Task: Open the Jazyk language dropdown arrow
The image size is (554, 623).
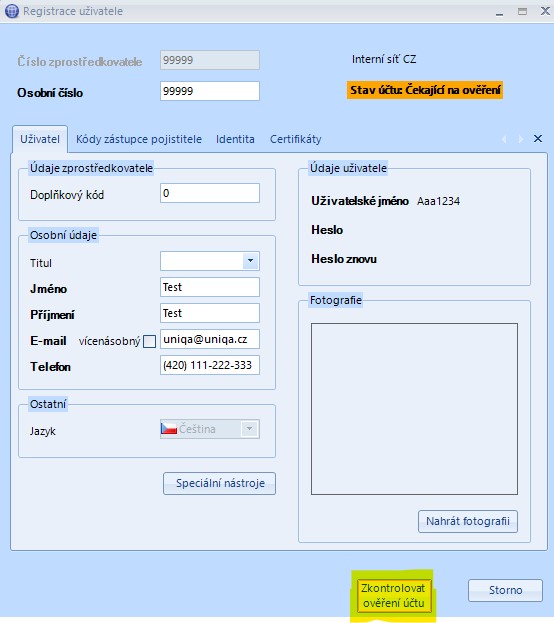Action: (x=250, y=429)
